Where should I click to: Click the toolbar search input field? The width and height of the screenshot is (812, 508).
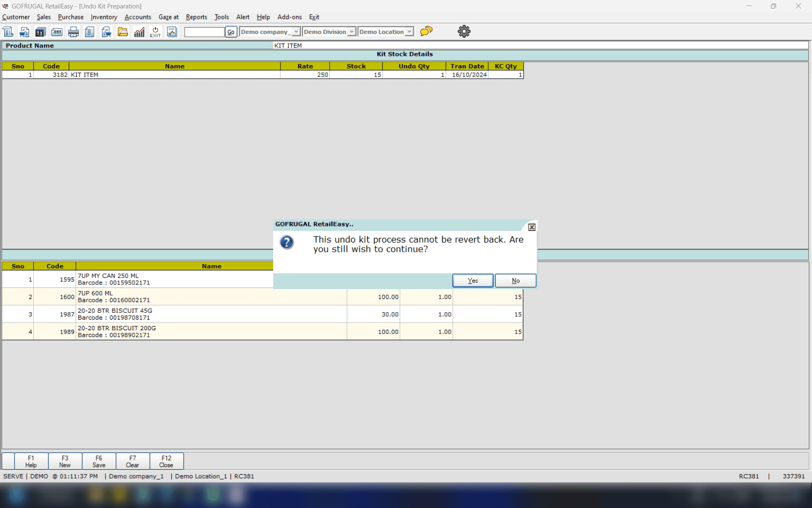coord(204,32)
